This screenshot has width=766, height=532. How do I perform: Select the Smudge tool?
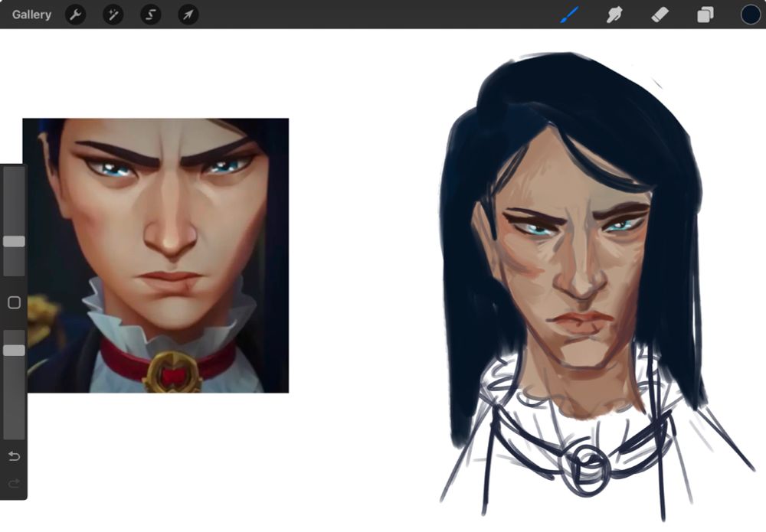(x=614, y=15)
